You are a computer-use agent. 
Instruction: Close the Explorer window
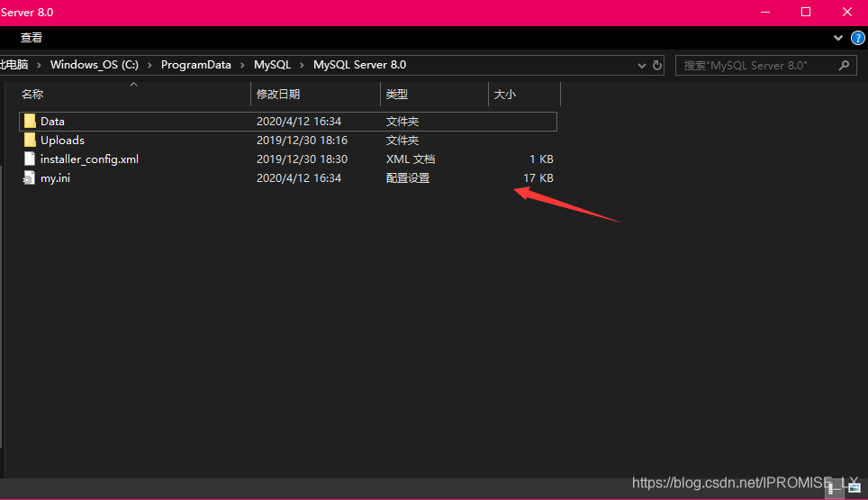847,13
